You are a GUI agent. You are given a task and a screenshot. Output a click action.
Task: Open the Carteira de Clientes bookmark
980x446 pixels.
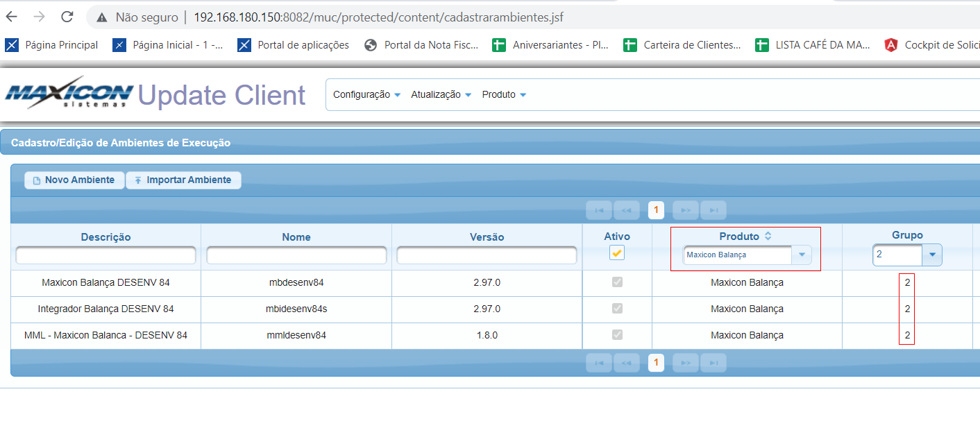click(x=682, y=45)
